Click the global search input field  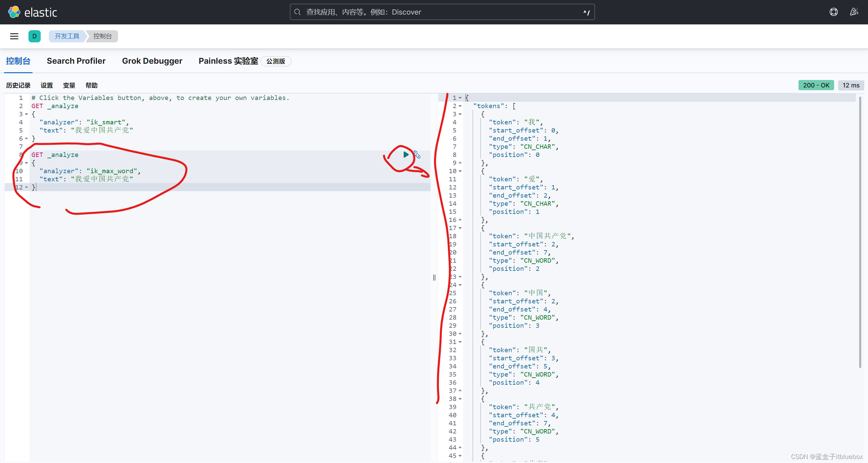click(x=441, y=12)
